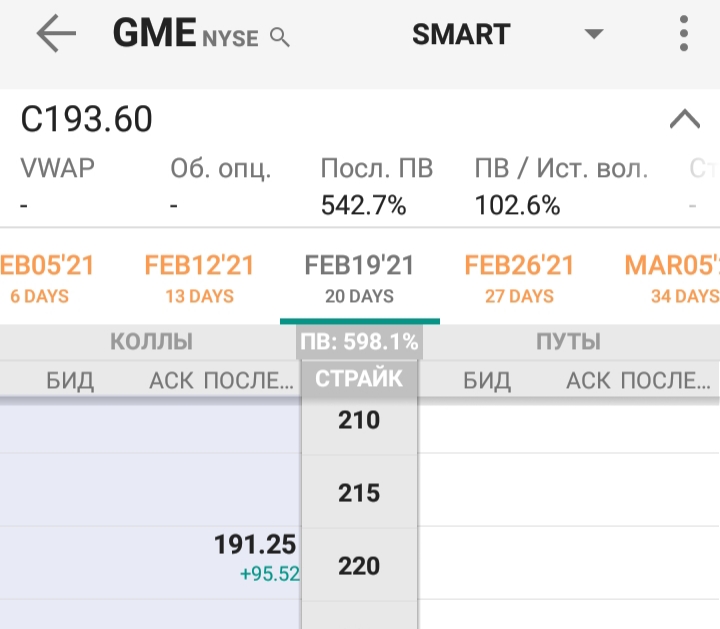The image size is (720, 629).
Task: Tap calls ПОСЛЕ... column header
Action: coord(249,381)
